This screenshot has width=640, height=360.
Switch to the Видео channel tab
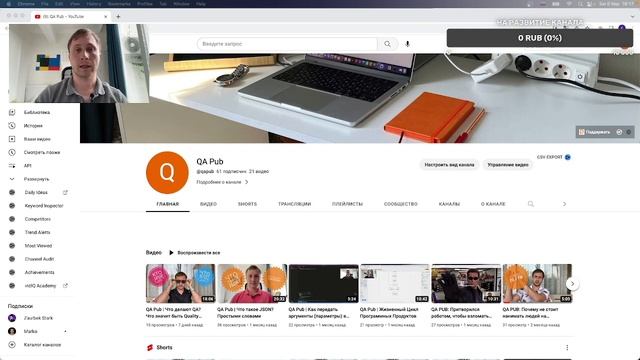208,204
